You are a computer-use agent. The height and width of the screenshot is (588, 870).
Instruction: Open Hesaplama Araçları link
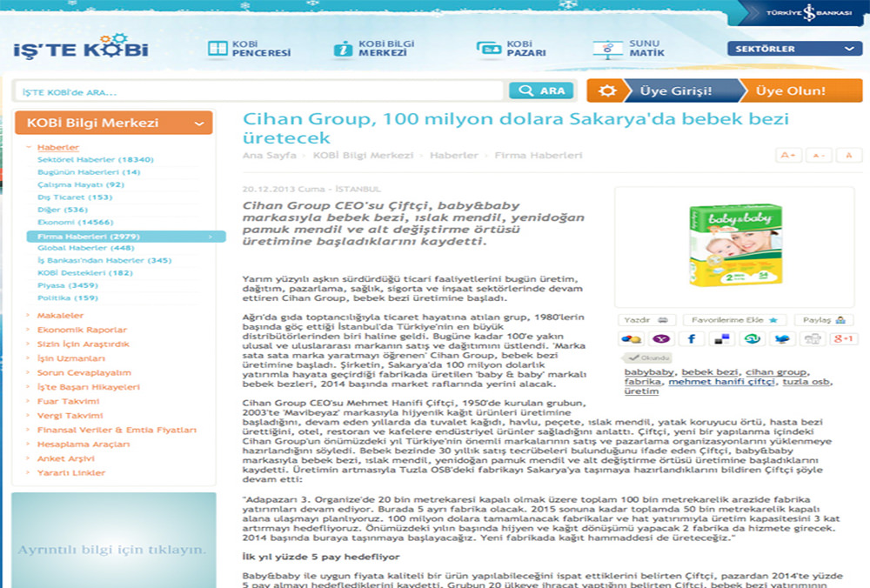pyautogui.click(x=84, y=444)
